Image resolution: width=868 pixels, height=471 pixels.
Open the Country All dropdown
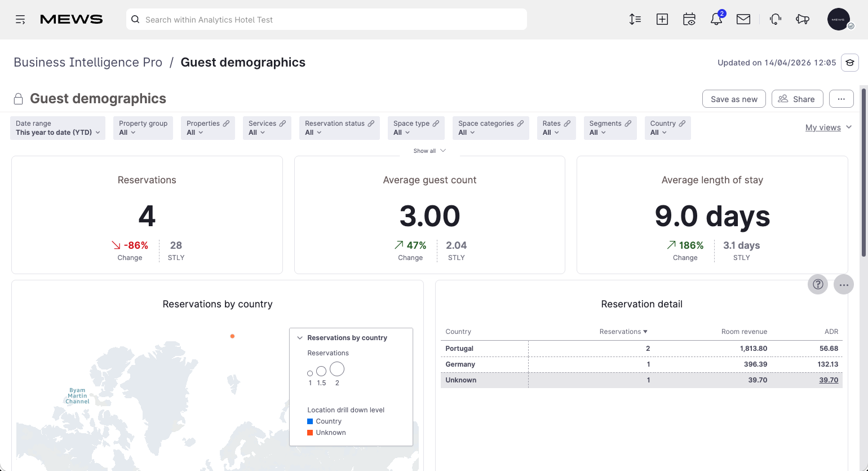668,128
